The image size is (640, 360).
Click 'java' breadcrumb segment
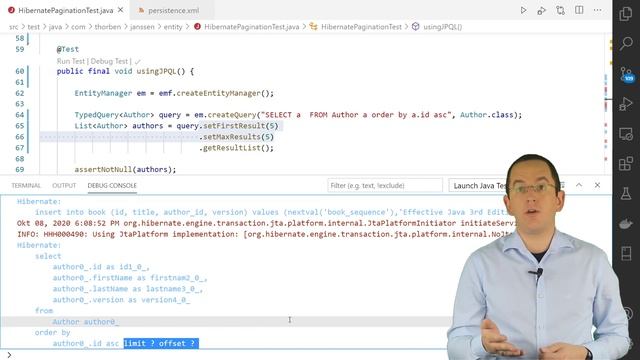coord(55,27)
